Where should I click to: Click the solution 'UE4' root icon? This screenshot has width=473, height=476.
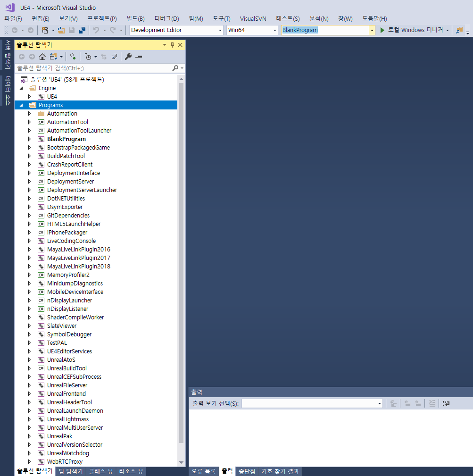click(24, 80)
